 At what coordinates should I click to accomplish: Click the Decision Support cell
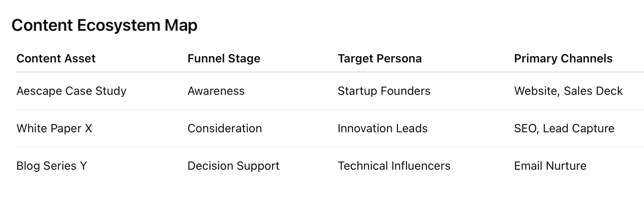pyautogui.click(x=234, y=166)
